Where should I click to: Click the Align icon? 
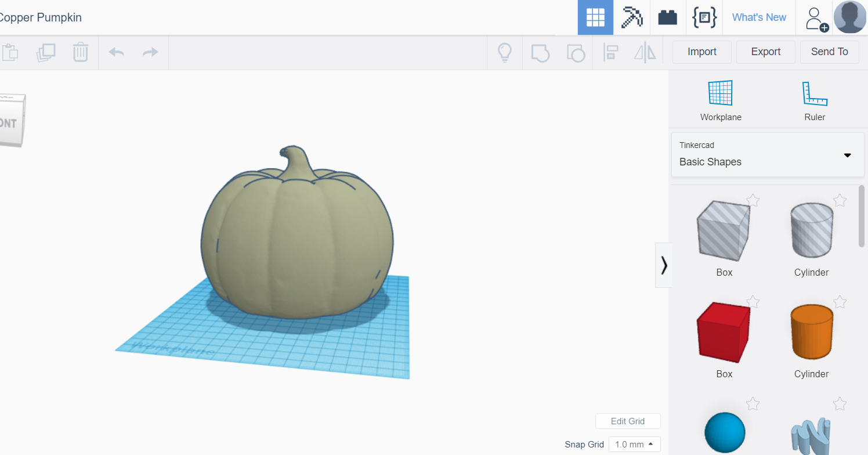click(610, 52)
